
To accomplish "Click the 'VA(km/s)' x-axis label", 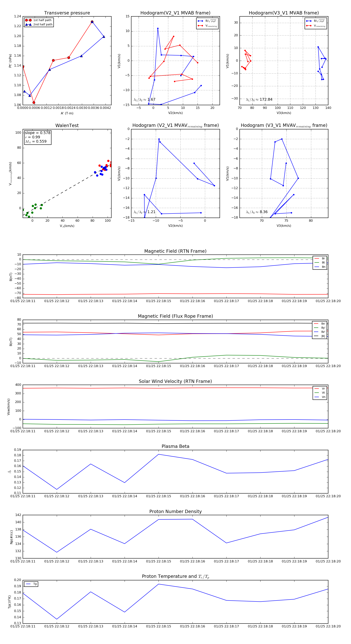I will [67, 226].
